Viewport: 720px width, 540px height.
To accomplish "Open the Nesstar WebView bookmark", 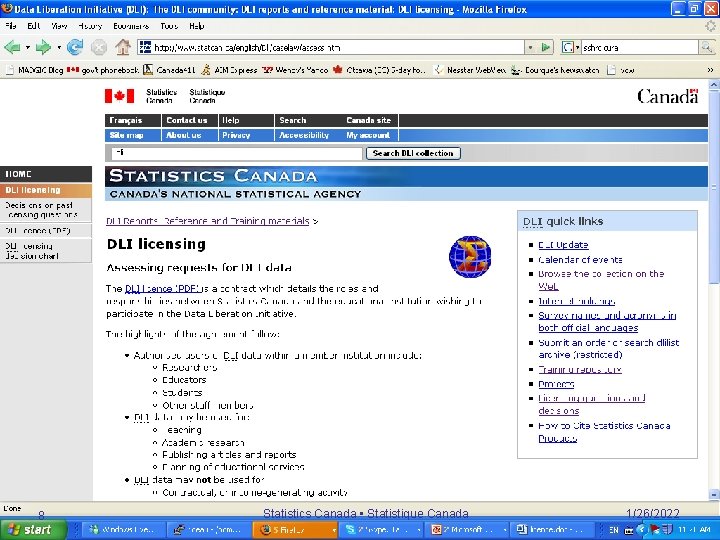I will [x=470, y=70].
